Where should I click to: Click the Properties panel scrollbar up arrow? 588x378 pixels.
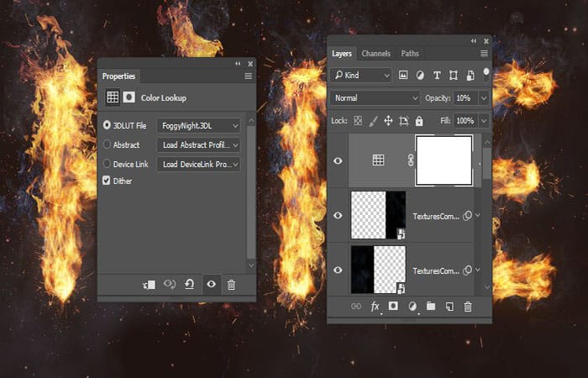pos(251,120)
